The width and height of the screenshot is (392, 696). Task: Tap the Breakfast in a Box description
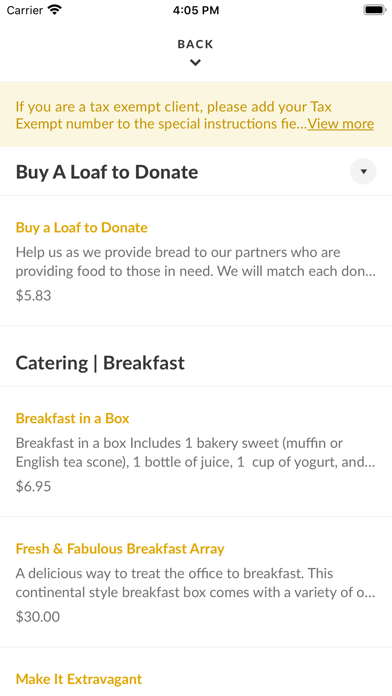click(x=196, y=453)
